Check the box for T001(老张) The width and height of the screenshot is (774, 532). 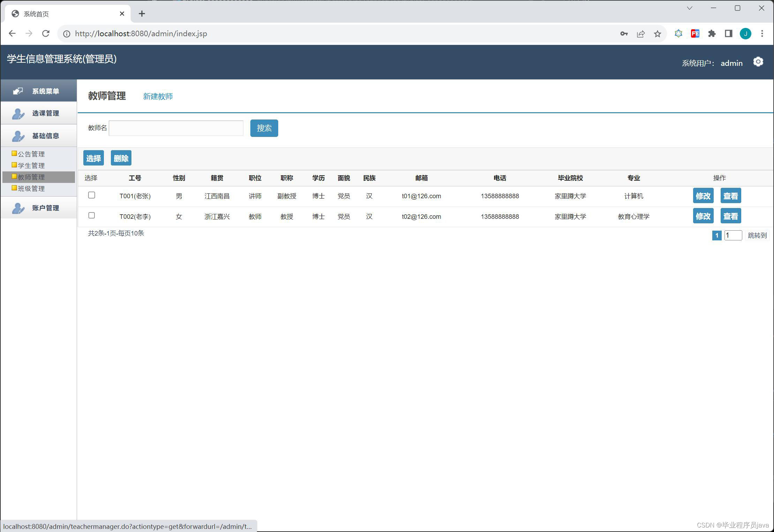click(91, 195)
